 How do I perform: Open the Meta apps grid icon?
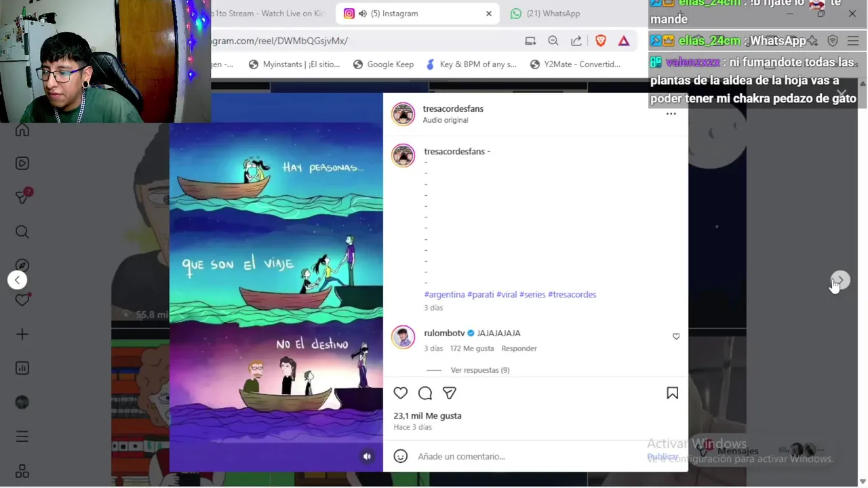(x=22, y=471)
